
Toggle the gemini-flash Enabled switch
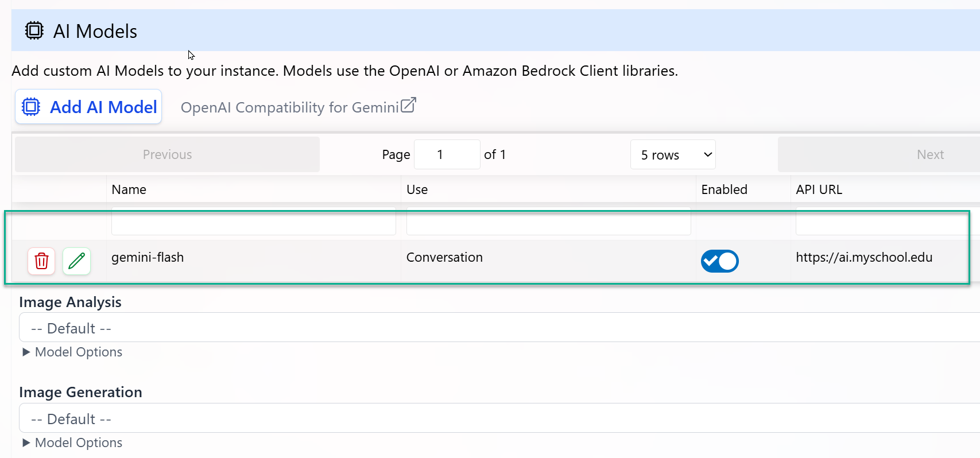(x=719, y=261)
